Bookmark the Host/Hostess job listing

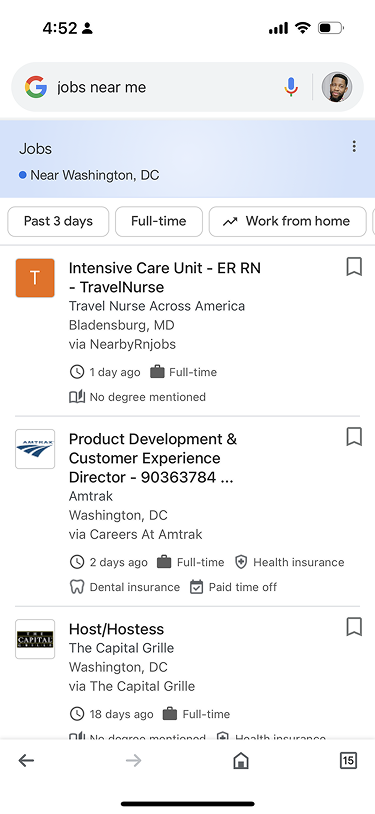pyautogui.click(x=354, y=627)
